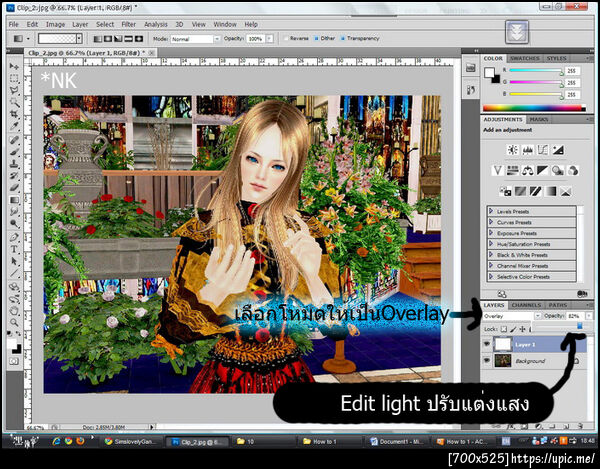The width and height of the screenshot is (600, 469).
Task: Open the Layer menu
Action: point(80,24)
